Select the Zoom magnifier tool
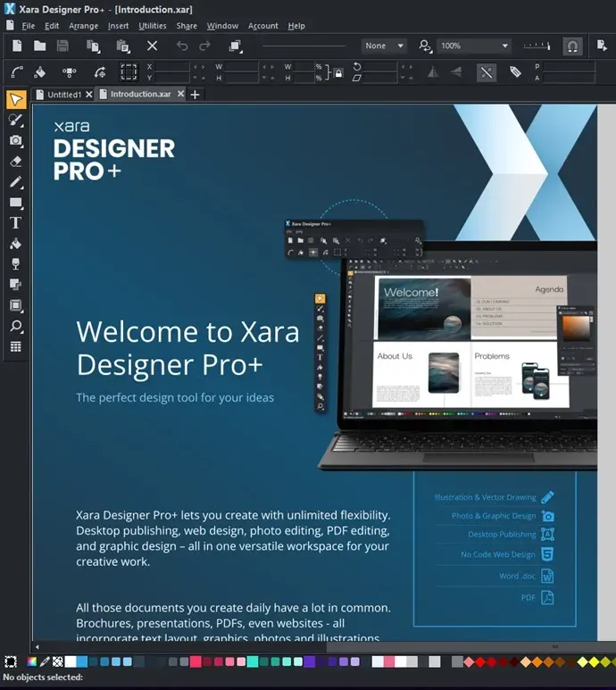616x690 pixels. pos(16,326)
